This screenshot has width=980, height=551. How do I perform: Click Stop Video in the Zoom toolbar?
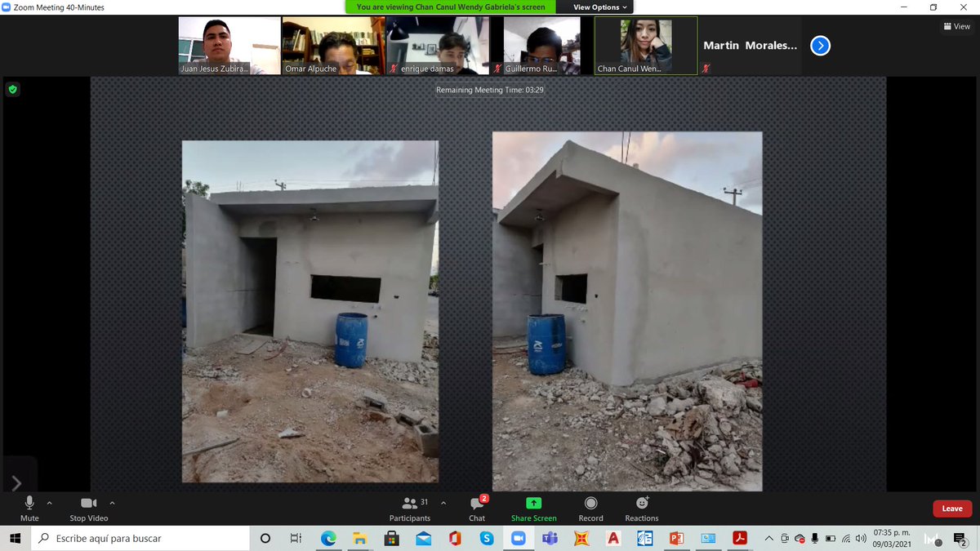point(88,503)
